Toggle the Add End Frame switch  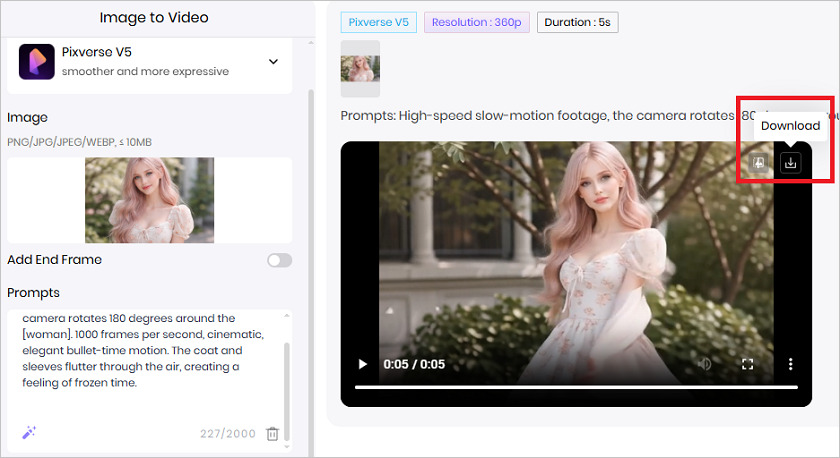(x=280, y=260)
